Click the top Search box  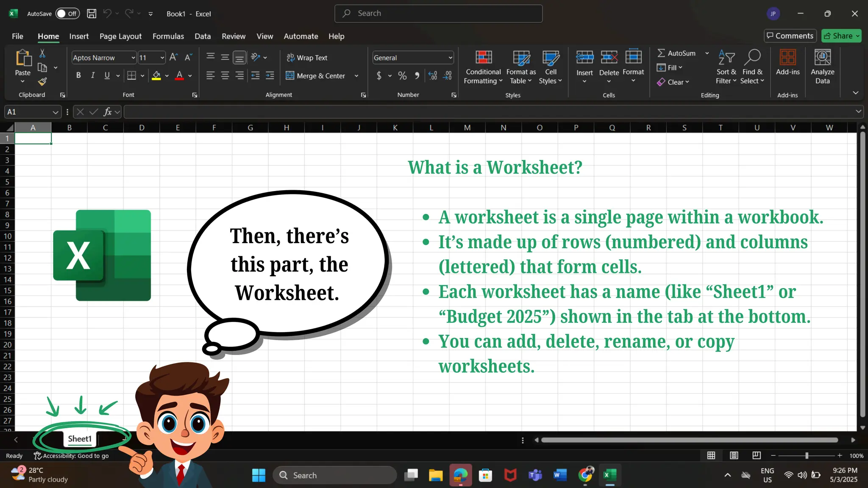coord(438,14)
